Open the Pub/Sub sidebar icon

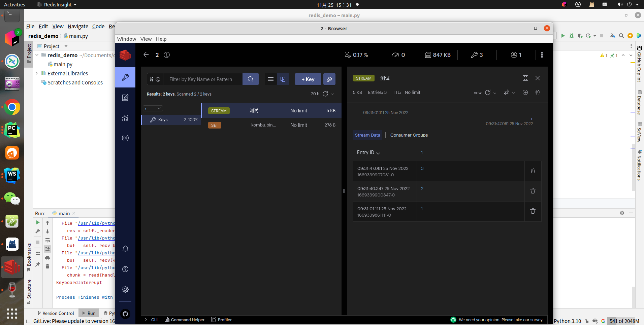(125, 138)
